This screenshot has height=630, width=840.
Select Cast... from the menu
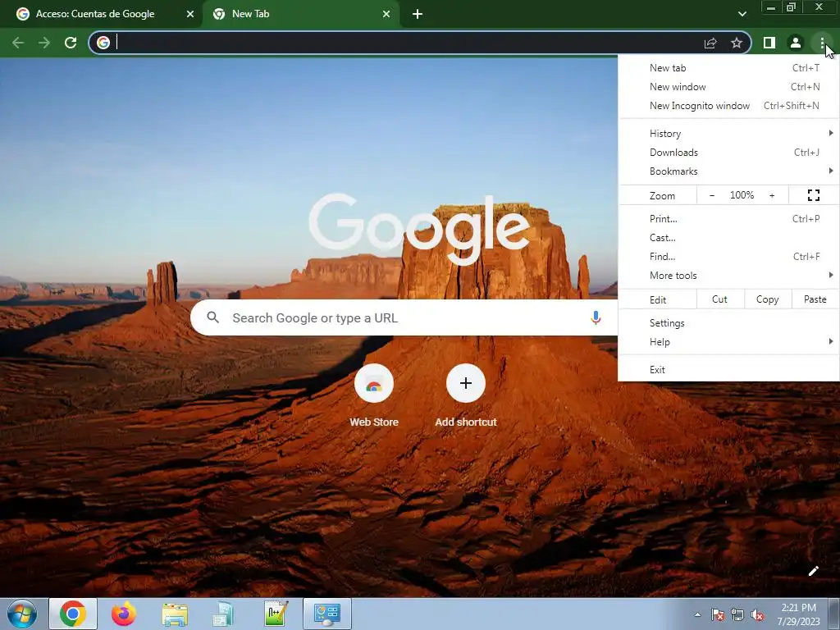pos(728,238)
